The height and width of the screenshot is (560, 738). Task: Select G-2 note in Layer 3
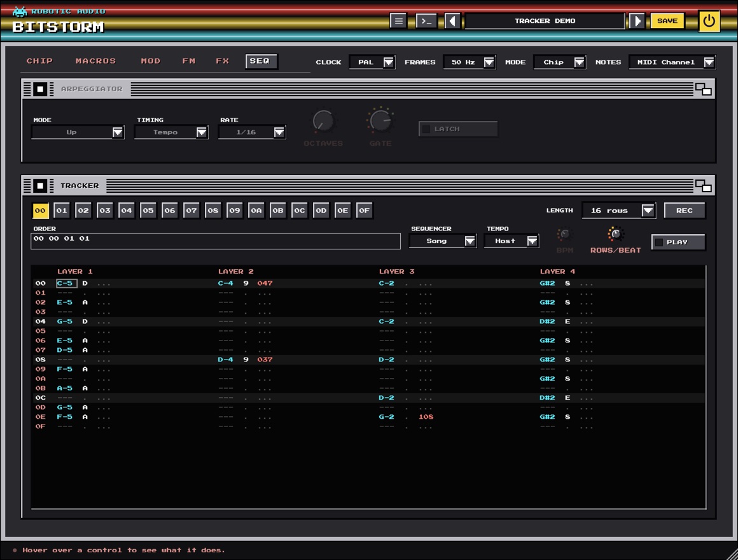coord(386,417)
